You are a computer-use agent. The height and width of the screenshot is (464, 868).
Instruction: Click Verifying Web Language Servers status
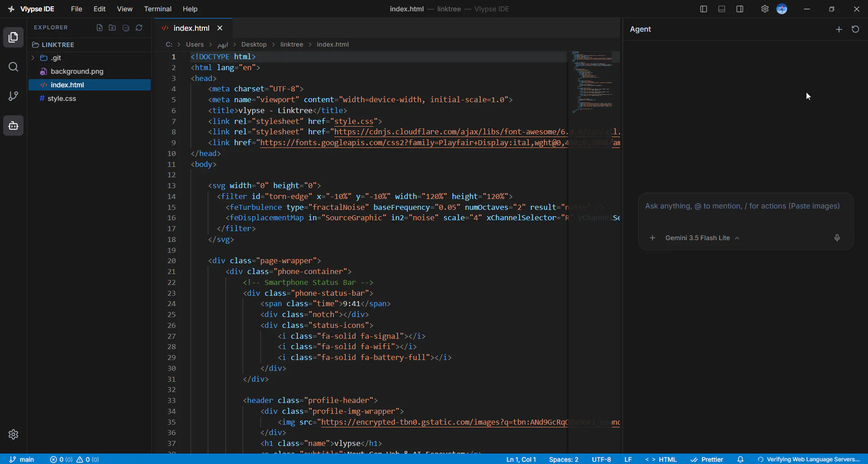[x=809, y=459]
